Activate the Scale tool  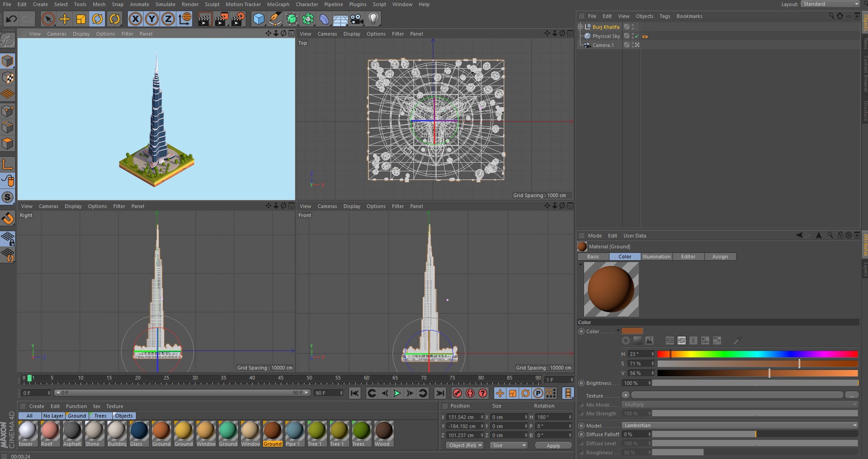(x=81, y=19)
